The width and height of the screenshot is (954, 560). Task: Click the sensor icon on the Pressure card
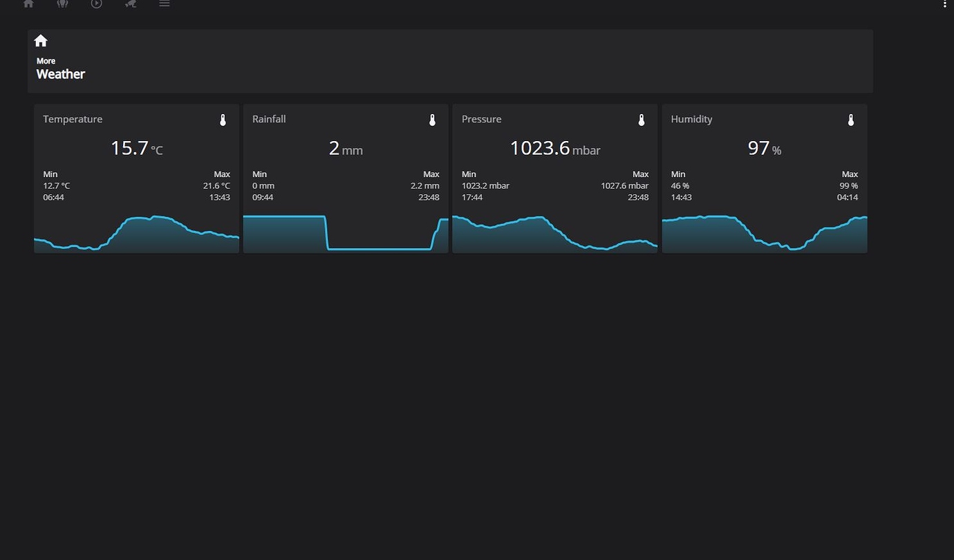pyautogui.click(x=642, y=119)
